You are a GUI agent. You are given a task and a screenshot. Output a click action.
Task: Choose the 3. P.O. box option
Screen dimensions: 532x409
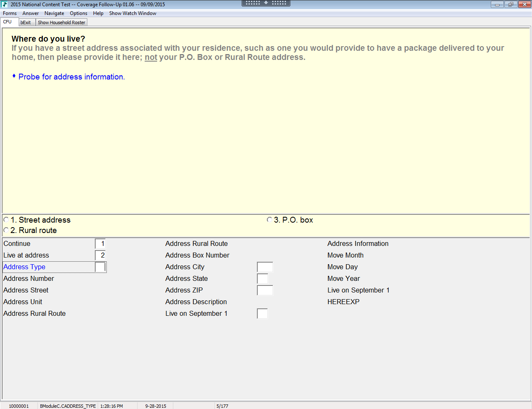(x=269, y=220)
